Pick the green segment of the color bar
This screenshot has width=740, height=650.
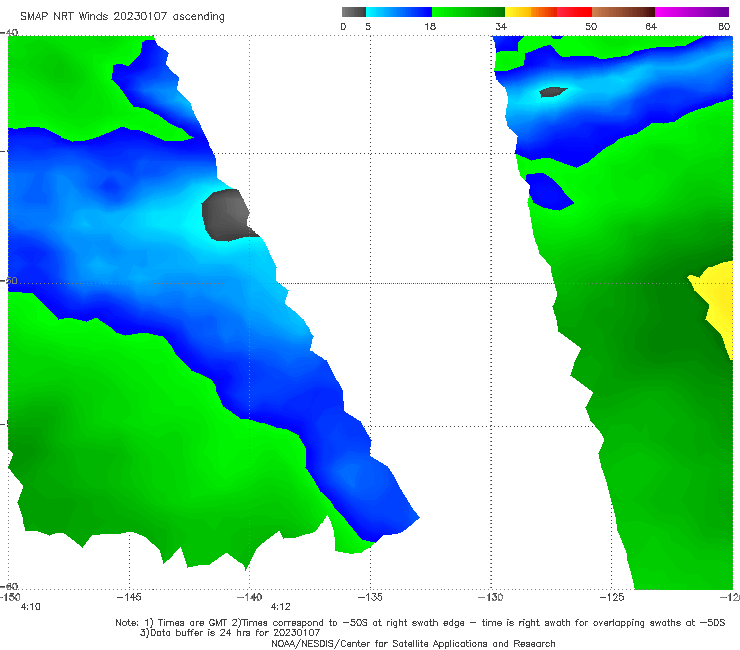click(468, 12)
